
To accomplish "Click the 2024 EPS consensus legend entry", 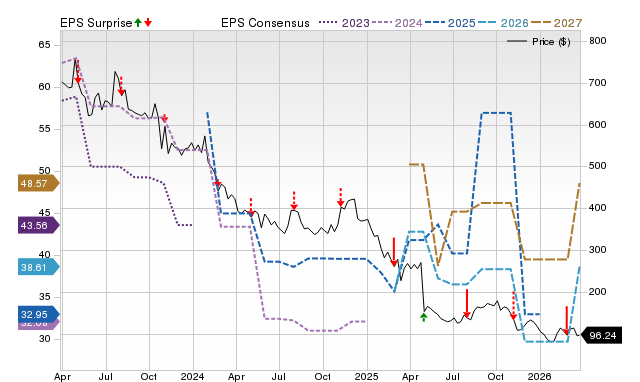I will pos(397,23).
